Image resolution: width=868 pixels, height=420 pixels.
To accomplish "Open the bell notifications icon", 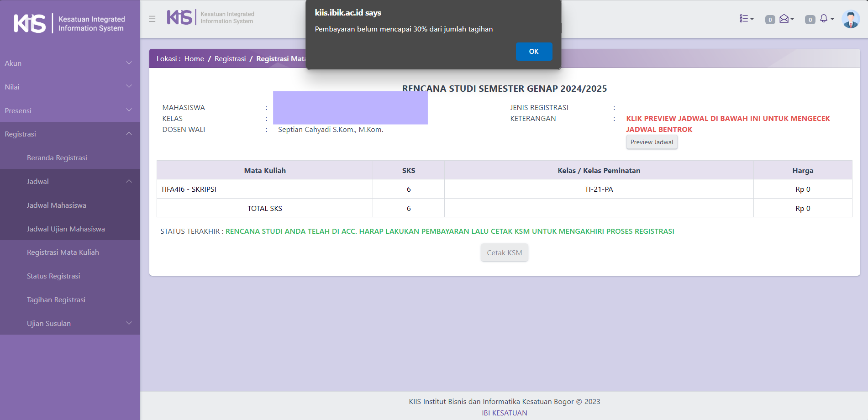I will coord(825,19).
